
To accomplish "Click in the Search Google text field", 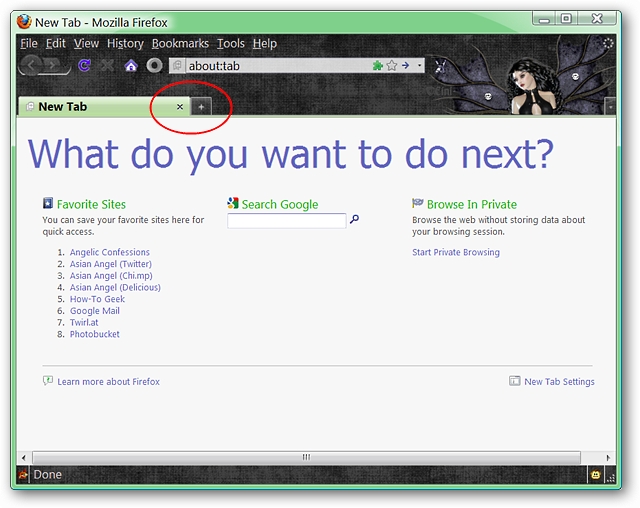I will click(x=286, y=221).
